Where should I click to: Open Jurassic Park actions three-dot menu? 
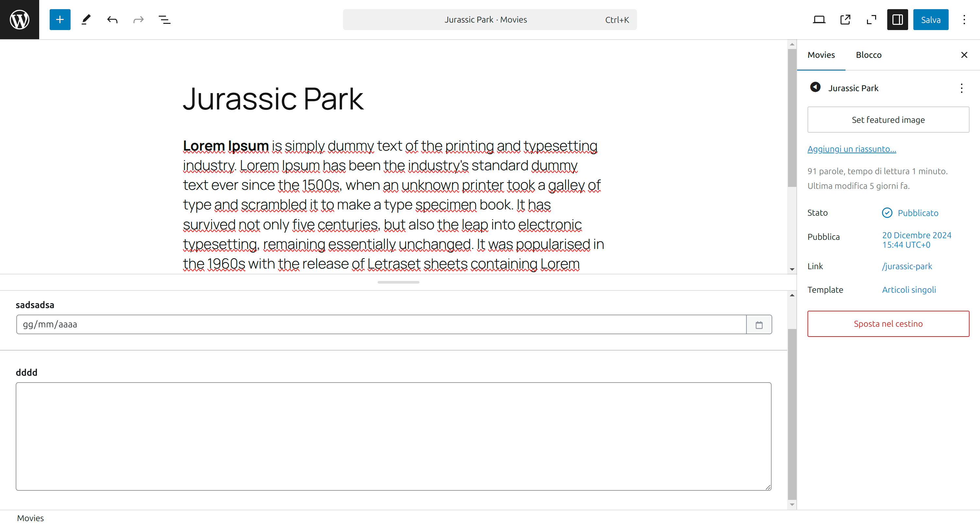(x=961, y=88)
